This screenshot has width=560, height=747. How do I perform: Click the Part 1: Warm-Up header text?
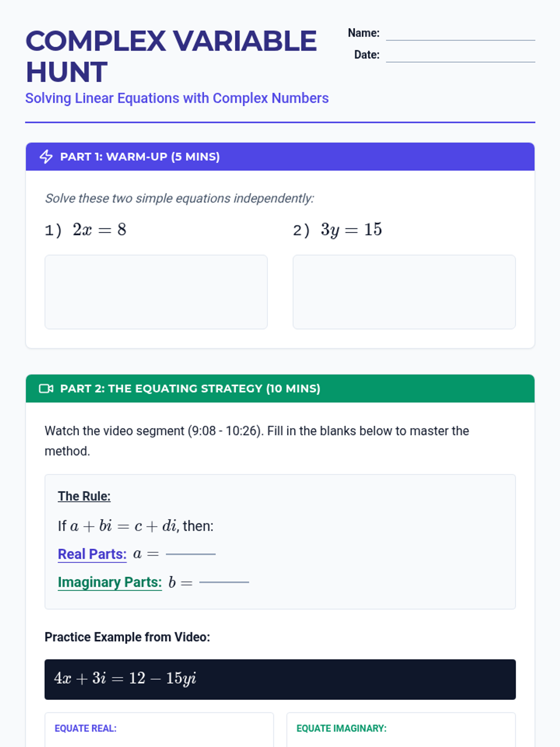(x=140, y=157)
